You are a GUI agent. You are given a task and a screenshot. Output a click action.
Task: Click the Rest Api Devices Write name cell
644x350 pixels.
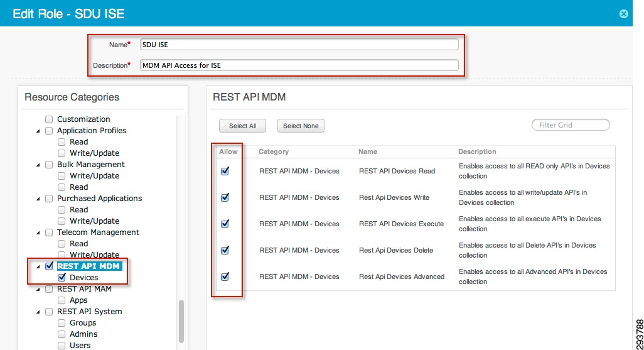394,197
